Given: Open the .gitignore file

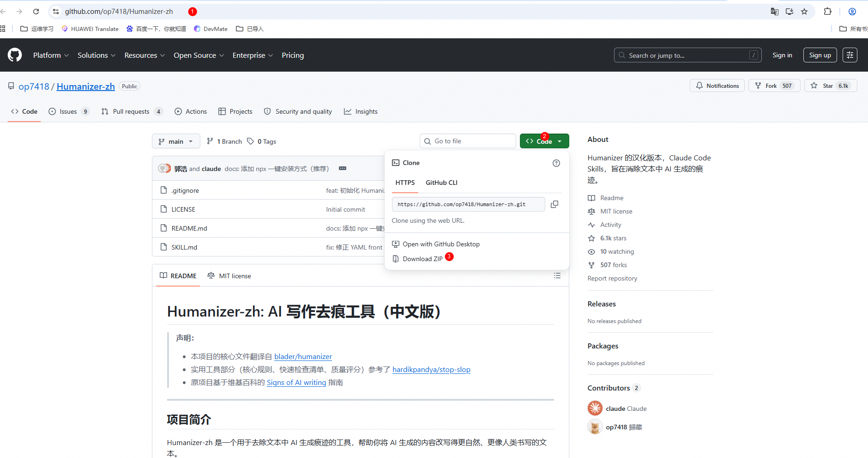Looking at the screenshot, I should [185, 190].
